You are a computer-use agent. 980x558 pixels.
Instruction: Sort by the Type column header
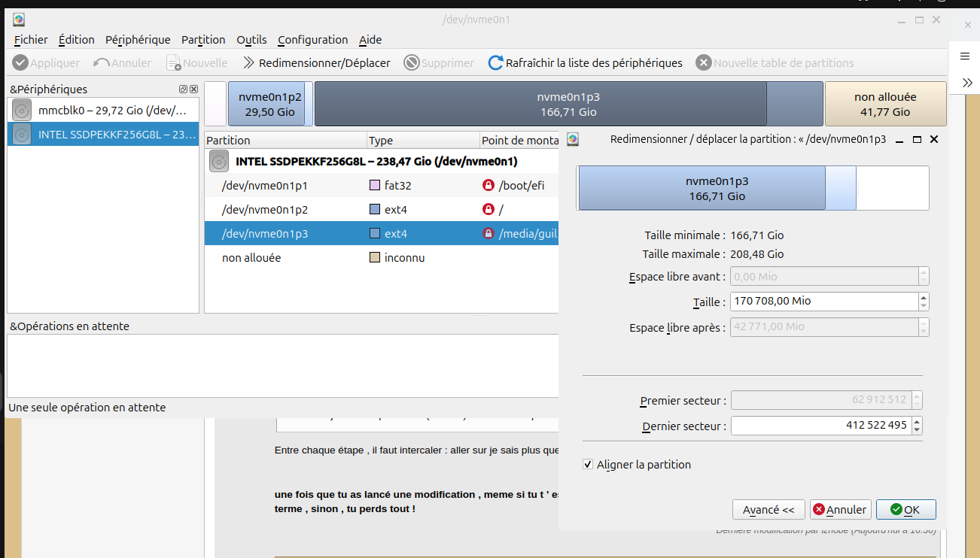pyautogui.click(x=423, y=140)
